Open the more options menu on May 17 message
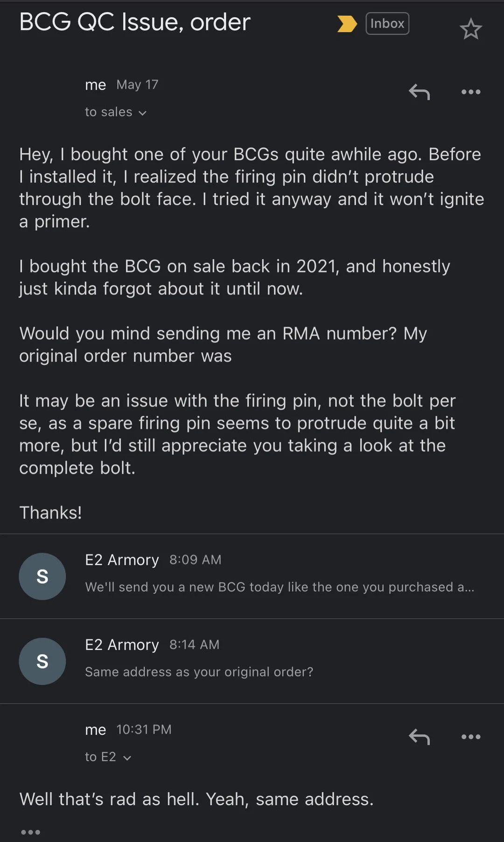The image size is (504, 842). [470, 92]
